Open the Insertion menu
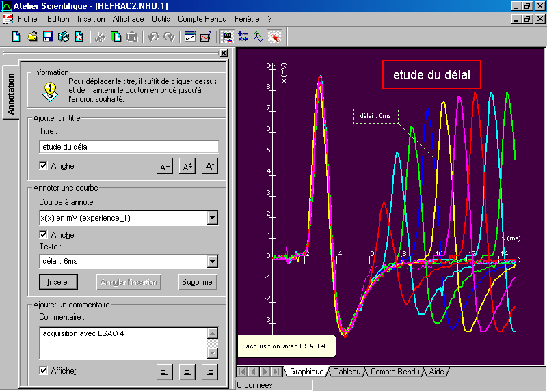547x392 pixels. pyautogui.click(x=91, y=19)
